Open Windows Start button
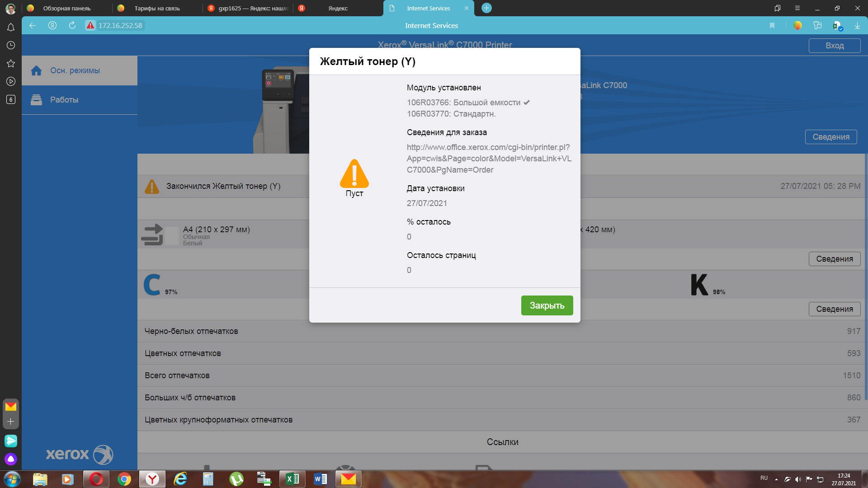This screenshot has width=868, height=488. pos(12,479)
